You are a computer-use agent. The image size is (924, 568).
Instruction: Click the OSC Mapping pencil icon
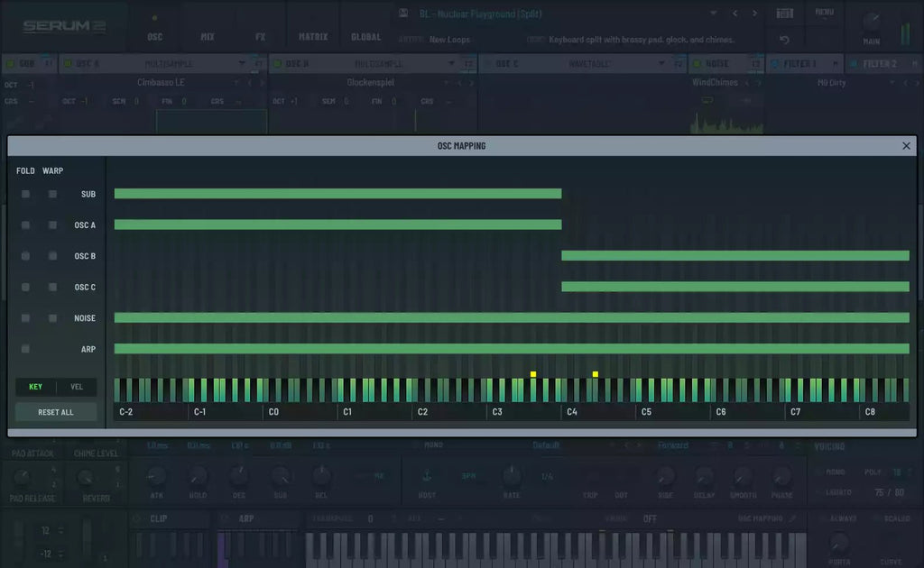pyautogui.click(x=792, y=518)
